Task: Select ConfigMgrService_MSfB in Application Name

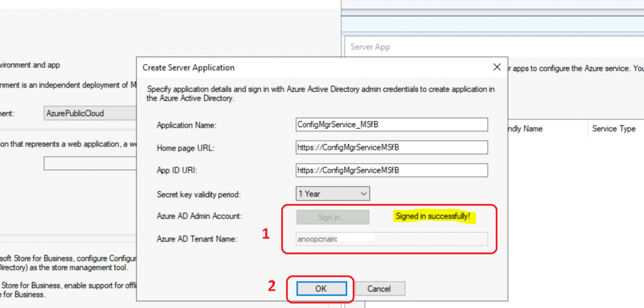Action: pos(391,124)
